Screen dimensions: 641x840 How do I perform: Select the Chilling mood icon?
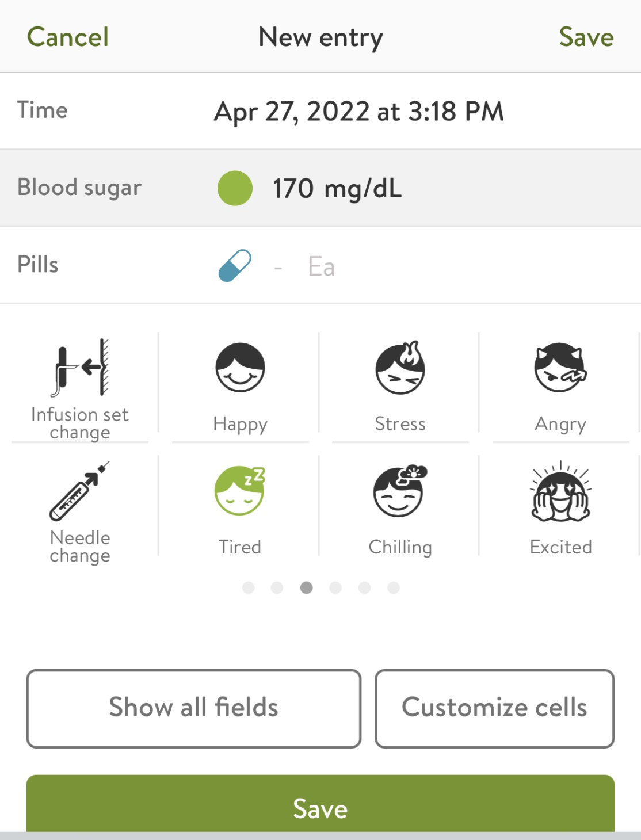point(400,491)
